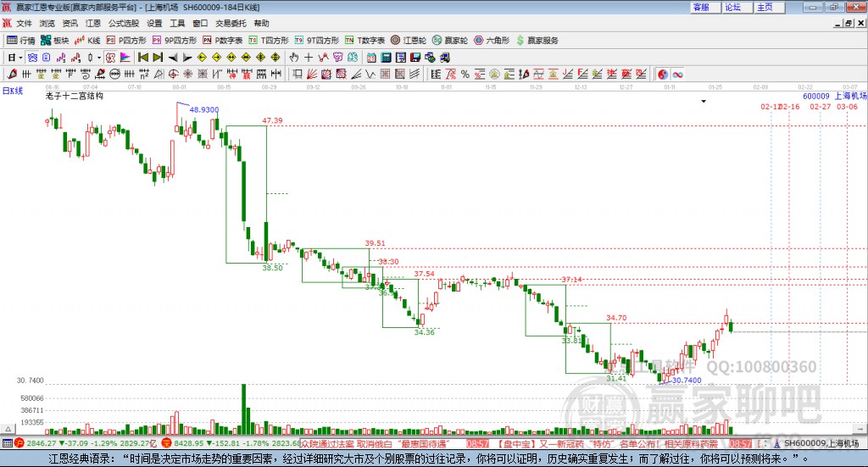The height and width of the screenshot is (467, 868).
Task: Open 赢家服务 with dollar icon
Action: pos(537,41)
